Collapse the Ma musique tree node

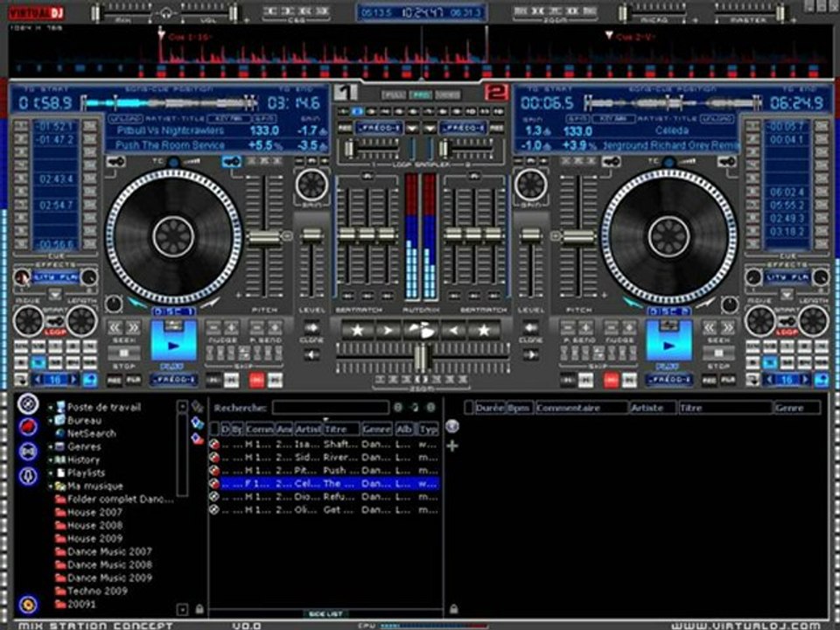(51, 486)
